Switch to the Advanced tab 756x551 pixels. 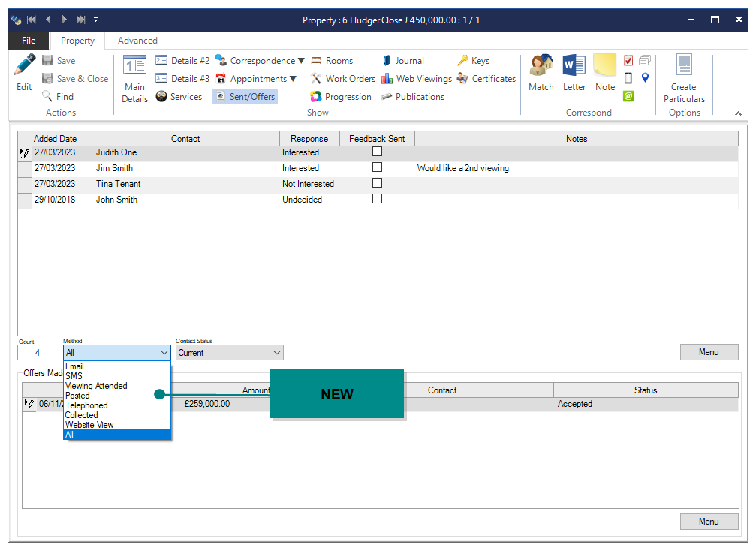click(137, 41)
